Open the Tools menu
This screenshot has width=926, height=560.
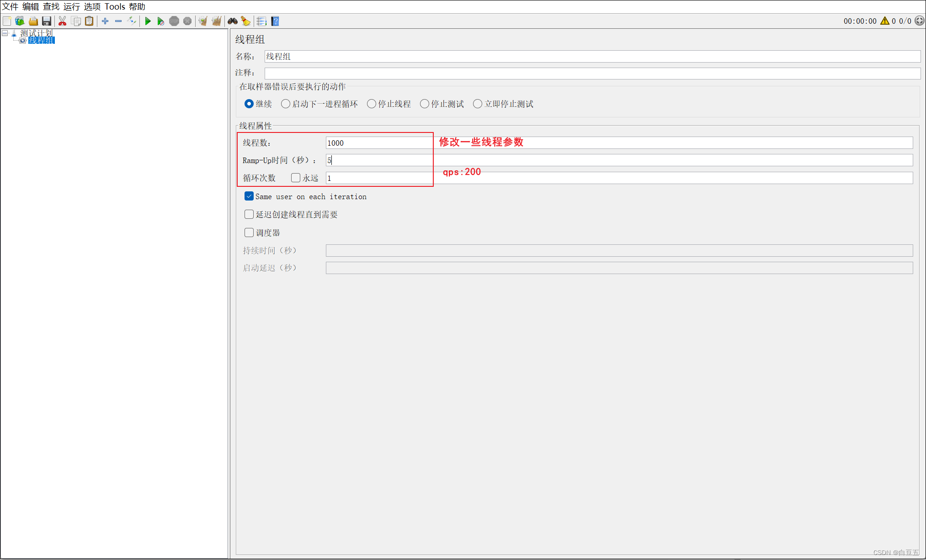[x=115, y=6]
